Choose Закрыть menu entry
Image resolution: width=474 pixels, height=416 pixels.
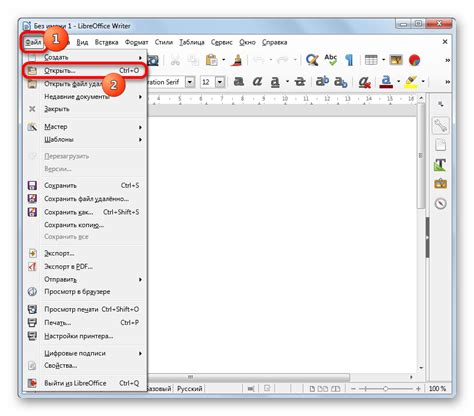85,109
